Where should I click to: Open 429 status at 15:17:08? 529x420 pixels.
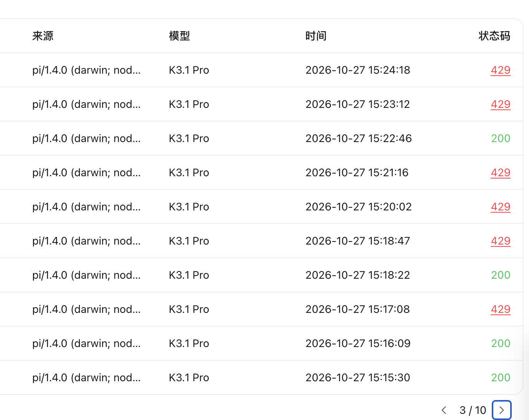click(501, 309)
